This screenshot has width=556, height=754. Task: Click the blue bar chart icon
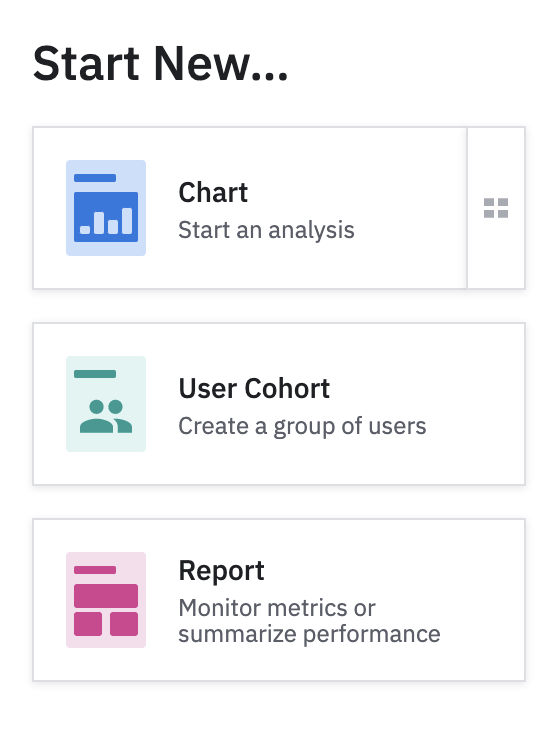[x=106, y=208]
